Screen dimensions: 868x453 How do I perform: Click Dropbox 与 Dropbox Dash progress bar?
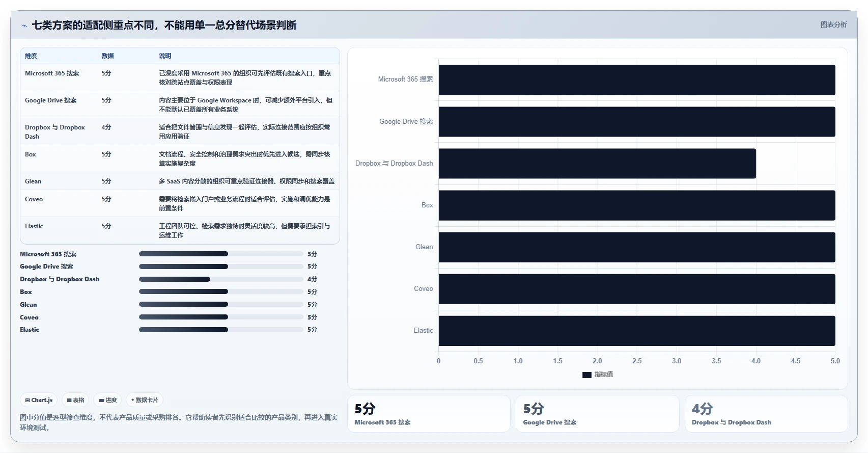tap(221, 279)
